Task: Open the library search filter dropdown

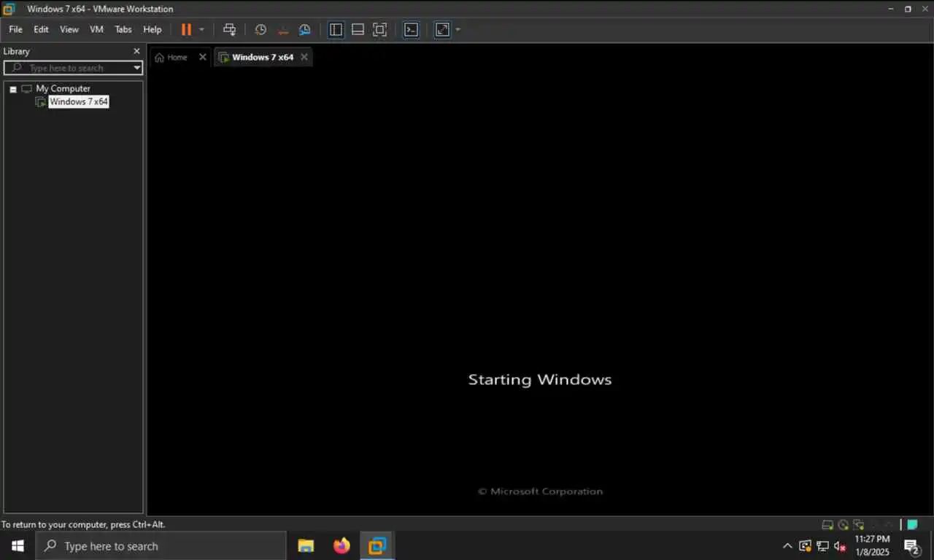Action: tap(136, 68)
